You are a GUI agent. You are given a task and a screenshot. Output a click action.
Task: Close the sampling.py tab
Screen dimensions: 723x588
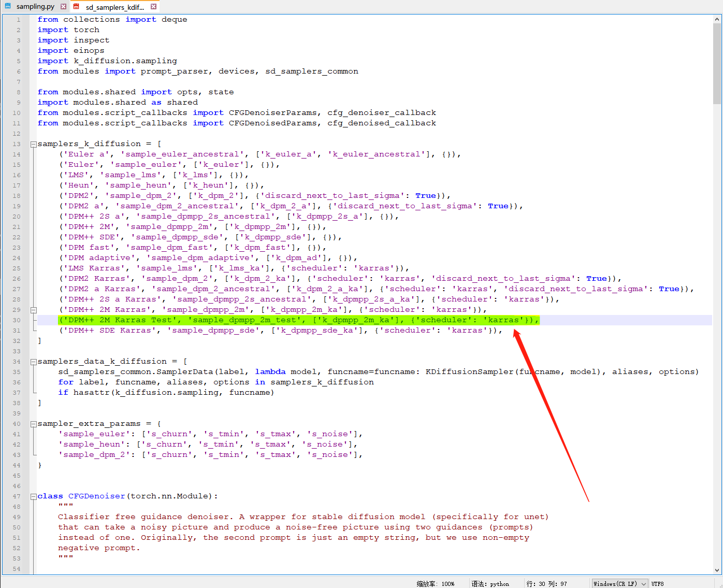point(63,7)
